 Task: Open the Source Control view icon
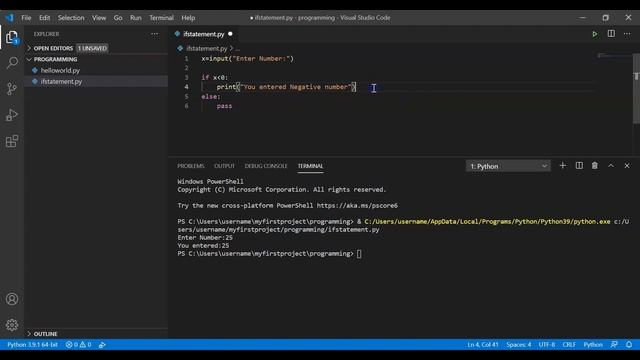tap(12, 89)
